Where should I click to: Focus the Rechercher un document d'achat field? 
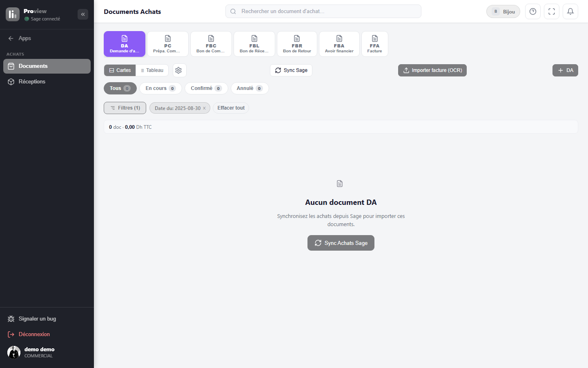pos(323,11)
